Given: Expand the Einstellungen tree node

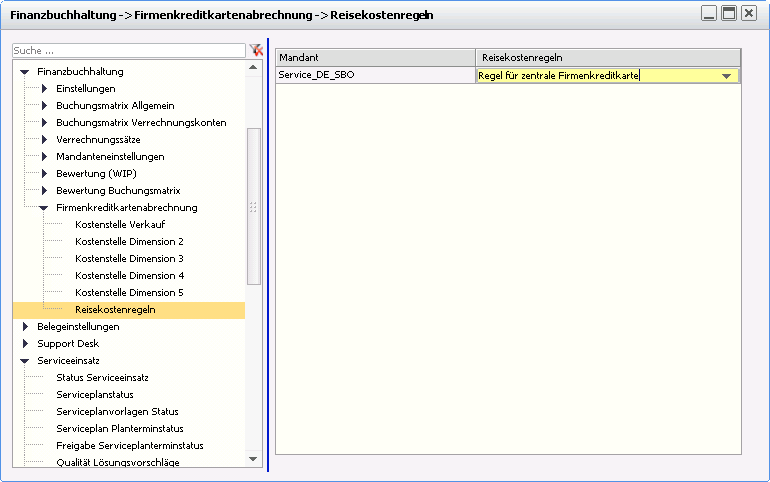Looking at the screenshot, I should [44, 89].
